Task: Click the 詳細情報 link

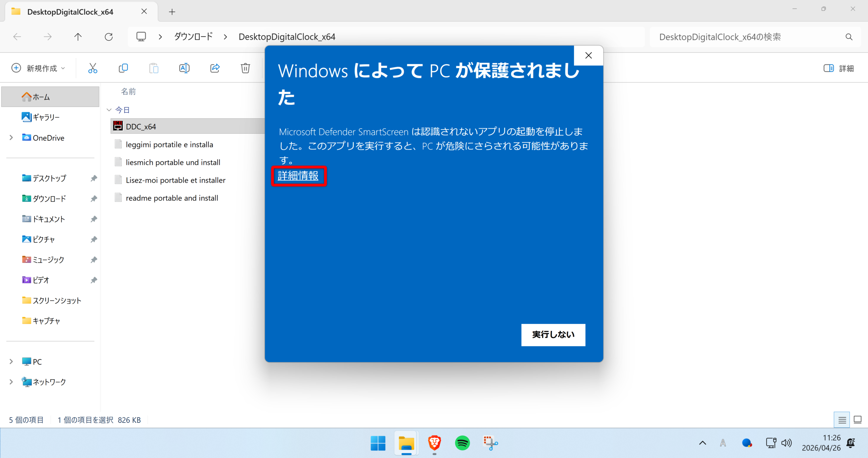Action: coord(298,176)
